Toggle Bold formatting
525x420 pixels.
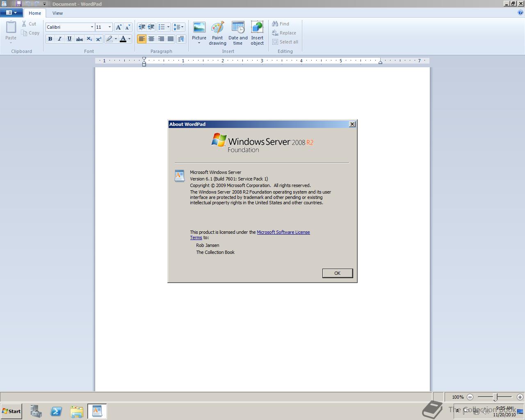[x=50, y=39]
